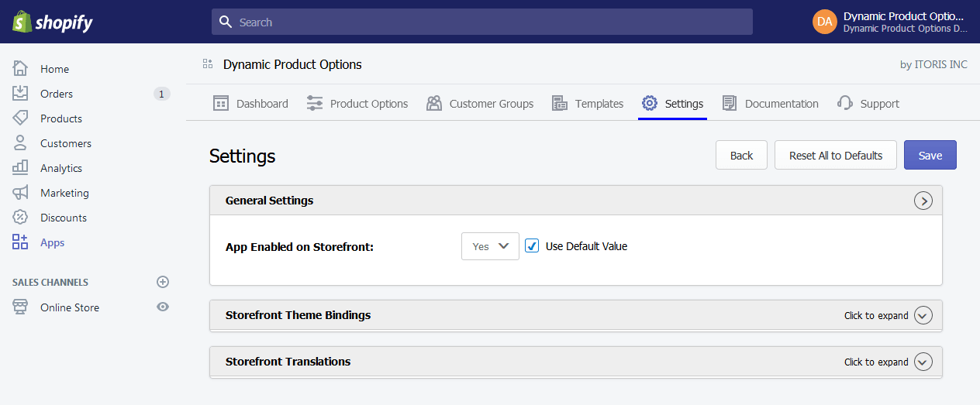Click the 'by ITORIS INC' text
This screenshot has height=405, width=980.
933,64
